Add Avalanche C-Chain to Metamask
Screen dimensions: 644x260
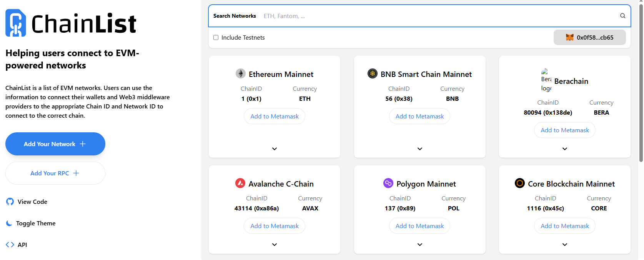click(x=275, y=226)
